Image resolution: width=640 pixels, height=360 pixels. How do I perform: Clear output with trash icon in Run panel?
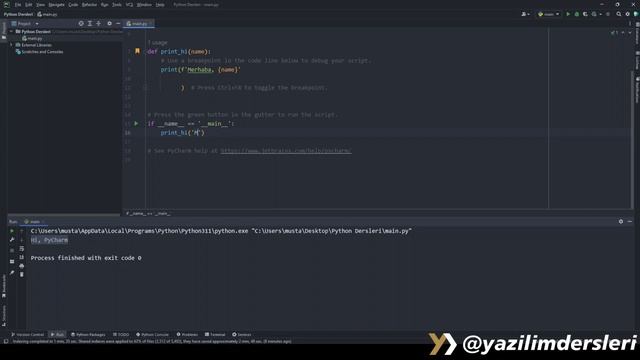[22, 275]
